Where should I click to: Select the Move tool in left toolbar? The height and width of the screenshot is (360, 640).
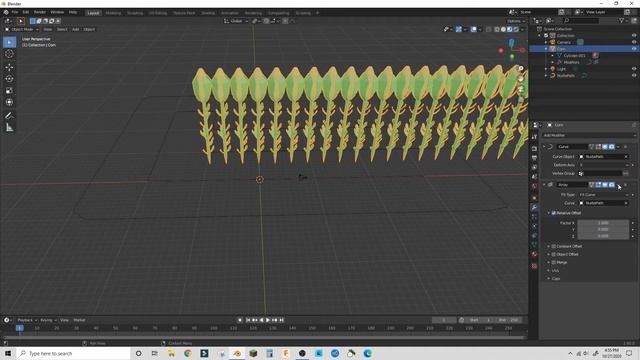(x=9, y=67)
